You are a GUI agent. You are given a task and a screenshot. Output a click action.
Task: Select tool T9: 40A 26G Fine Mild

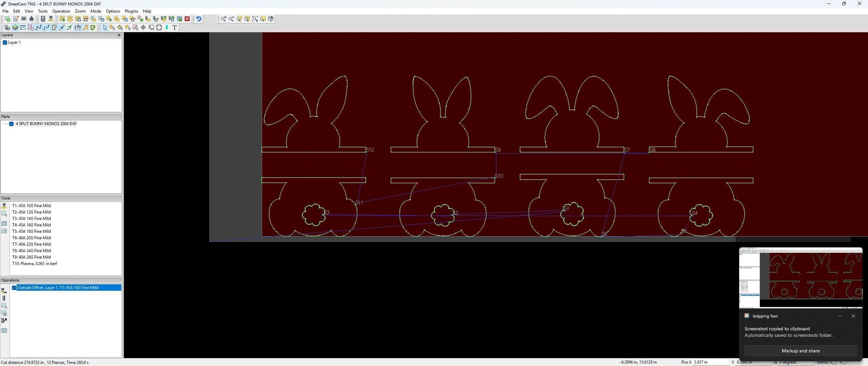tap(32, 257)
